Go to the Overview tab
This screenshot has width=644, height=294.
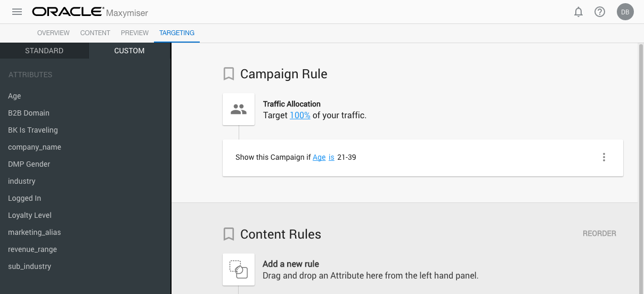pos(53,33)
